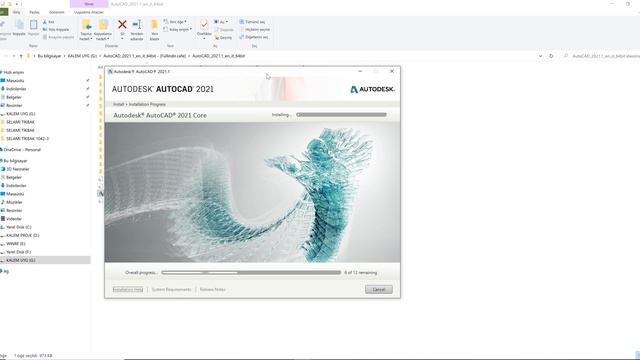Click KALEM UYG (G:) in the breadcrumb
This screenshot has width=640, height=360.
pos(82,56)
